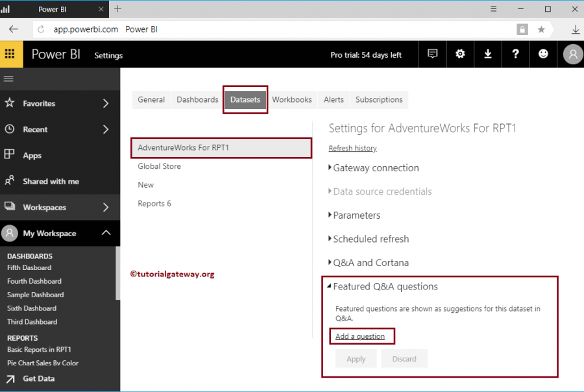584x392 pixels.
Task: Expand the Scheduled refresh section
Action: [x=372, y=239]
